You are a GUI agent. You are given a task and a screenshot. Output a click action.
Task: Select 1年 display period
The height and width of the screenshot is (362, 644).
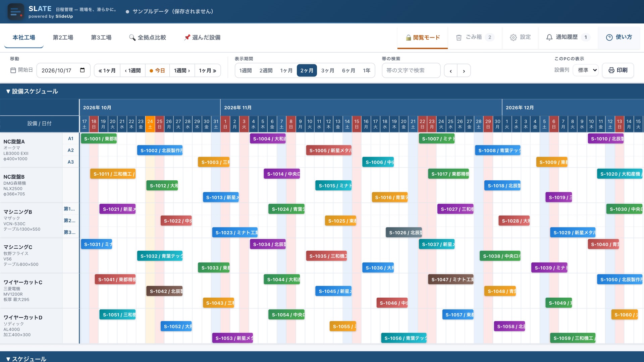coord(367,70)
